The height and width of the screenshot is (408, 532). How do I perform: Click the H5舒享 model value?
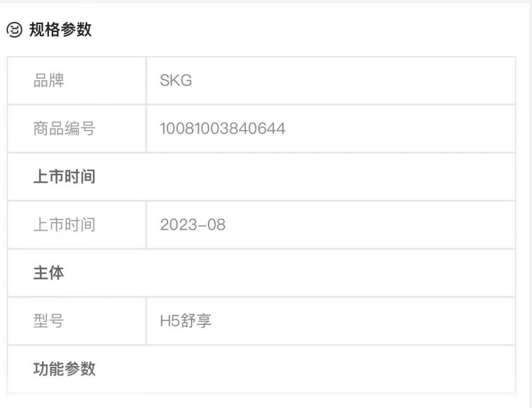point(186,321)
